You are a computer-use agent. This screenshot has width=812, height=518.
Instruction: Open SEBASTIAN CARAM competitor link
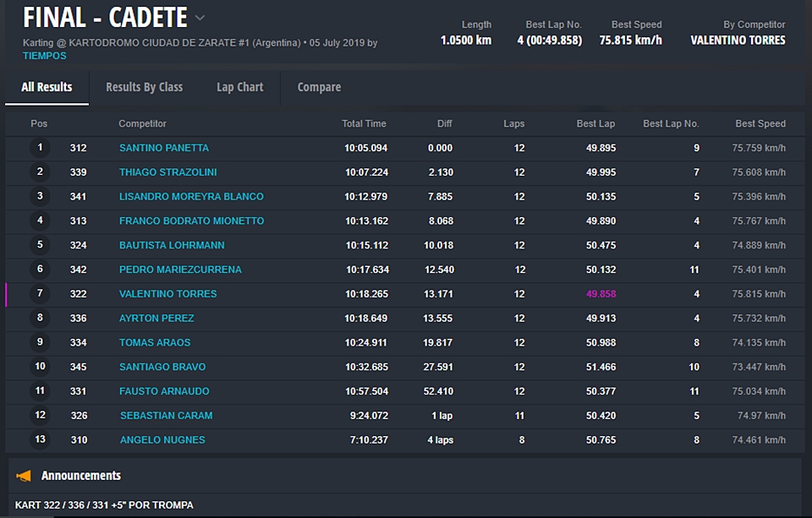click(166, 416)
